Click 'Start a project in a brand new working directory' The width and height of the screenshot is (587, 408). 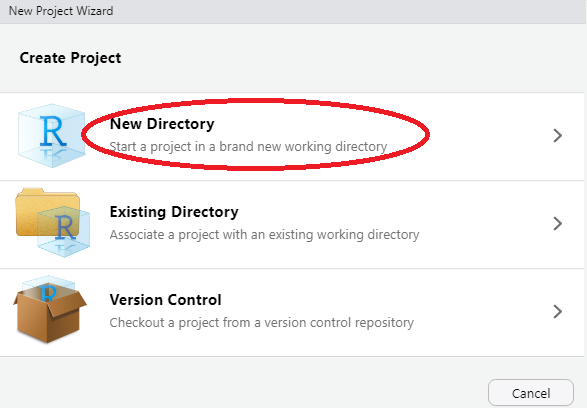[x=248, y=146]
